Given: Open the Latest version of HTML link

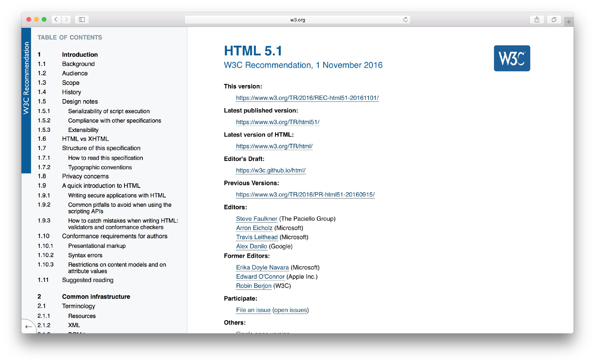Looking at the screenshot, I should 274,146.
